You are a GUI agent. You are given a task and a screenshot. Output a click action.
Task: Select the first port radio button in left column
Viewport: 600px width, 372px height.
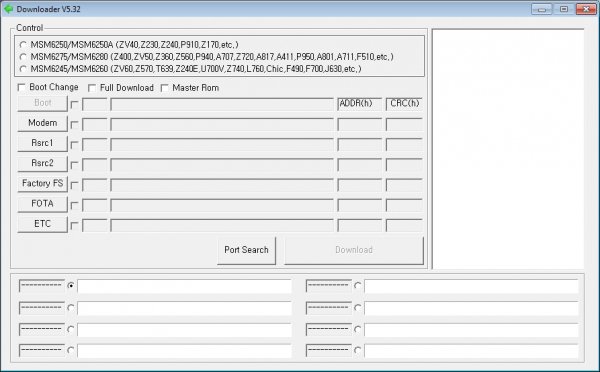point(71,286)
